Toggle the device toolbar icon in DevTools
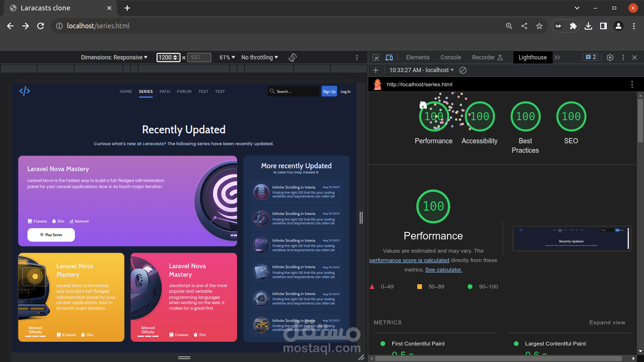The height and width of the screenshot is (362, 644). click(389, 58)
